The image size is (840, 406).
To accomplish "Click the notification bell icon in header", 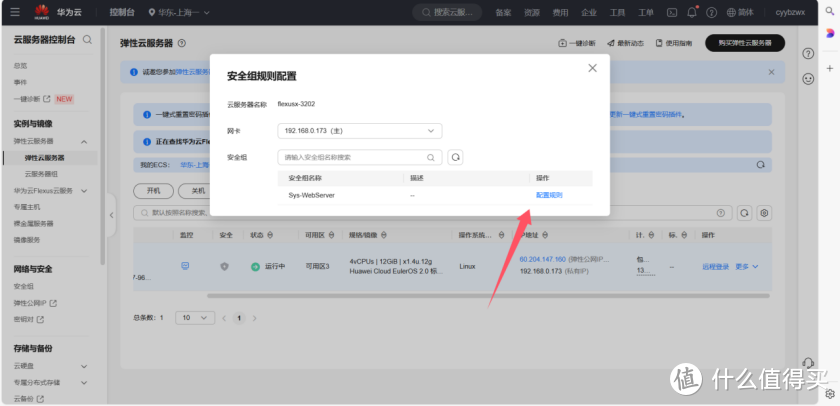I will tap(692, 13).
